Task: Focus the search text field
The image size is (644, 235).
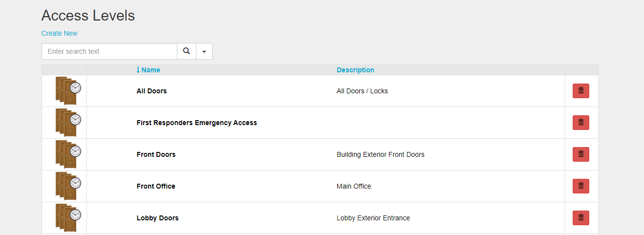Action: pyautogui.click(x=109, y=51)
